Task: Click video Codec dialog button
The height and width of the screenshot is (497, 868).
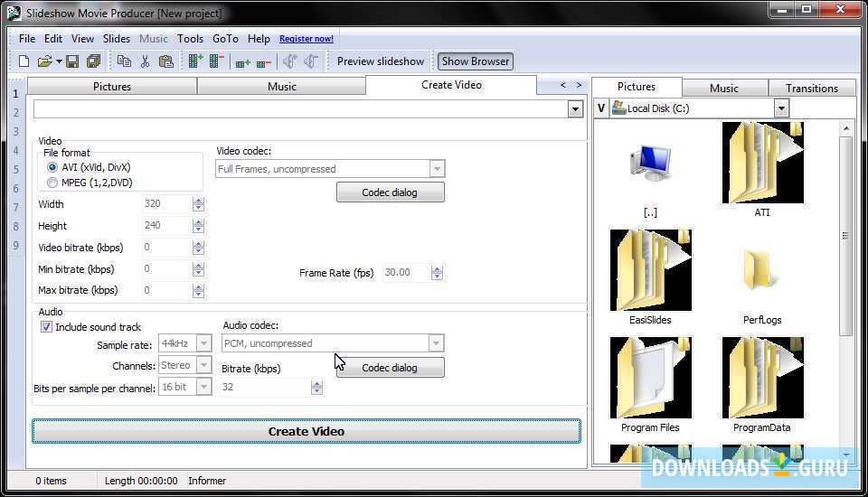Action: click(390, 192)
